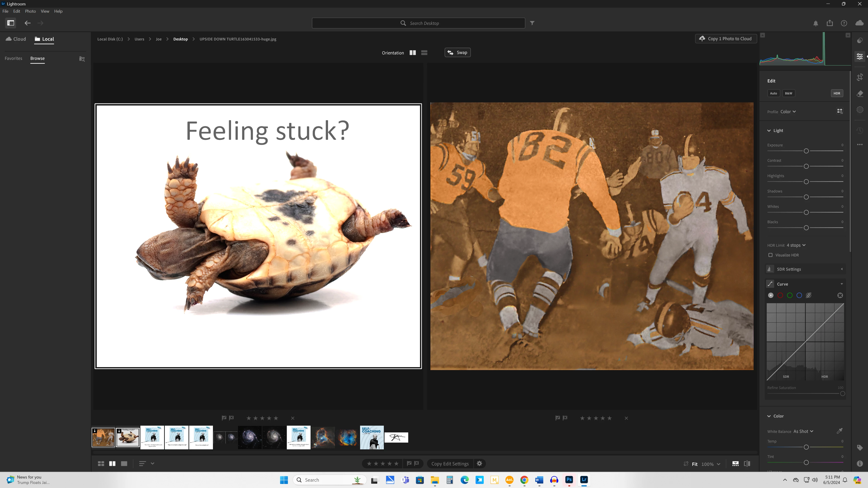The image size is (868, 488).
Task: Click the target adjustment curve icon
Action: [x=840, y=295]
